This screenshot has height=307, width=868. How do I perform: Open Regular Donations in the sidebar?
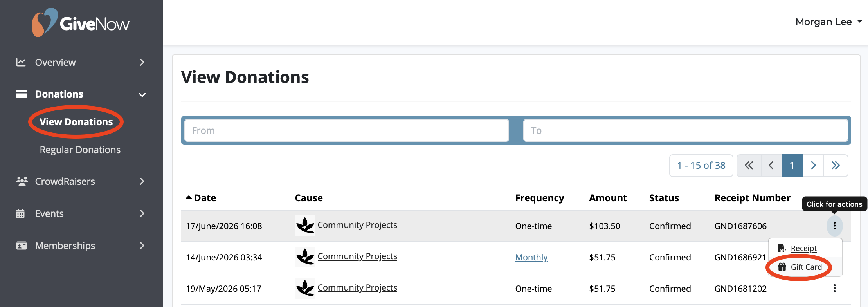[x=80, y=150]
